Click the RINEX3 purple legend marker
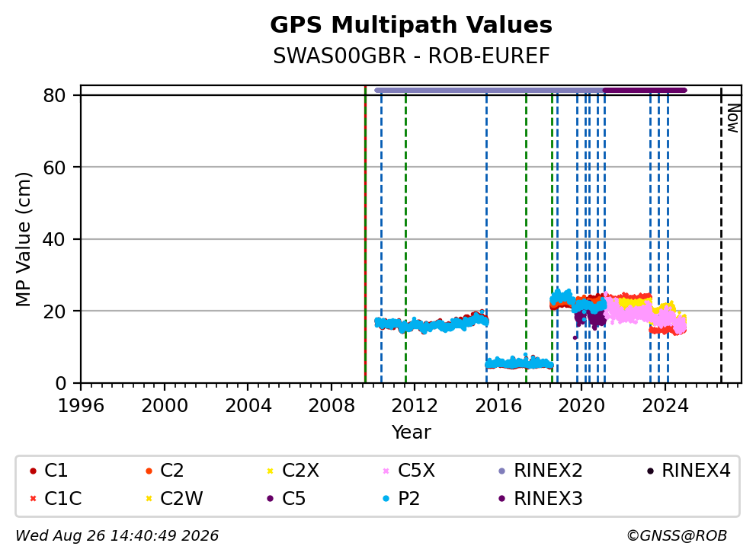 tap(502, 498)
